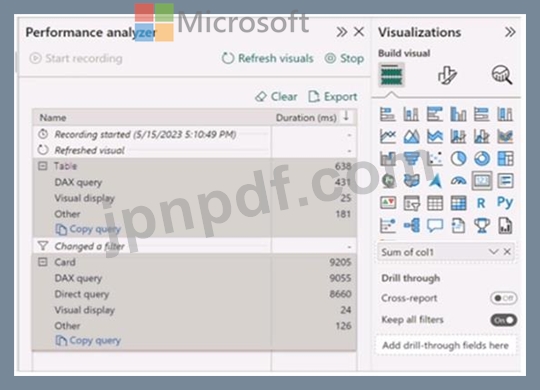This screenshot has height=390, width=540.
Task: Sort by Duration (ms) arrow
Action: tap(346, 116)
